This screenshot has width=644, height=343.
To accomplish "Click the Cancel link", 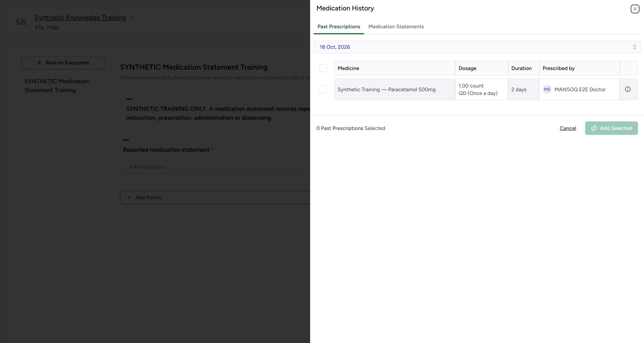I will point(568,128).
